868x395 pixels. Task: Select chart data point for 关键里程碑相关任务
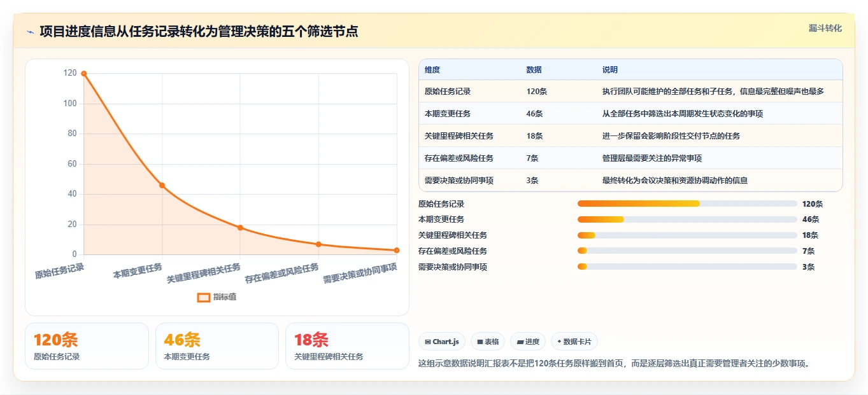point(240,228)
